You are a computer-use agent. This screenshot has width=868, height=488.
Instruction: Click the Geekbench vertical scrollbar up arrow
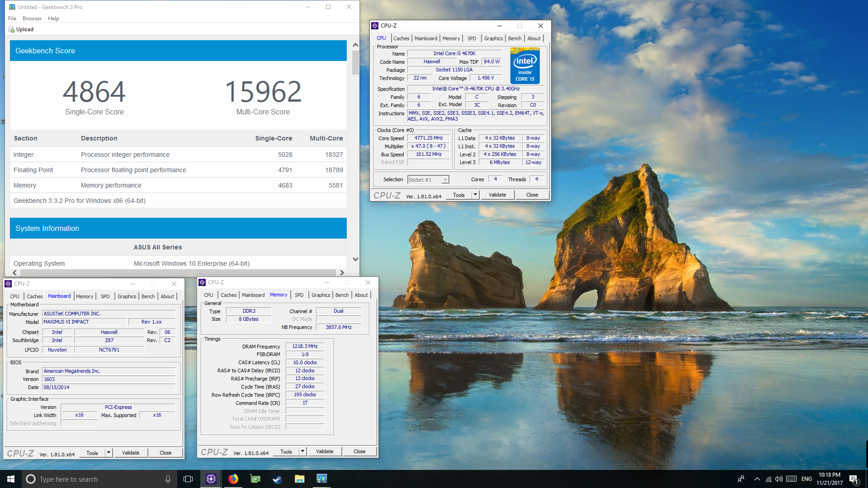(x=355, y=45)
